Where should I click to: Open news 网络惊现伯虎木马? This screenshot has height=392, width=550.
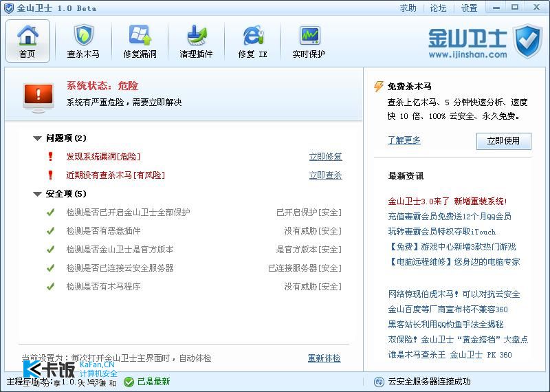tap(454, 294)
